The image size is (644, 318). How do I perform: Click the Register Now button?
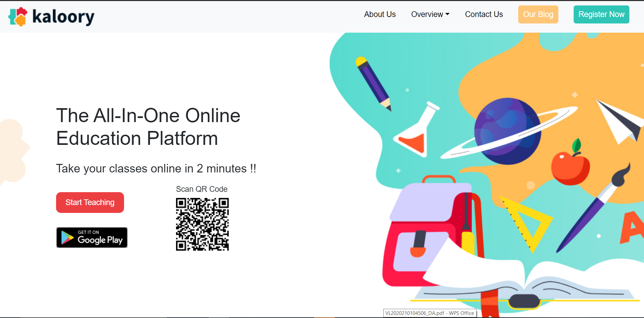(x=601, y=14)
